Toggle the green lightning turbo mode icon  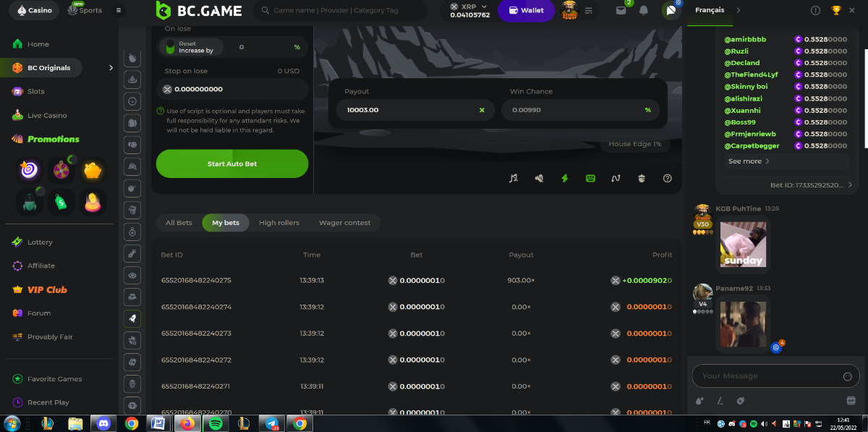565,178
